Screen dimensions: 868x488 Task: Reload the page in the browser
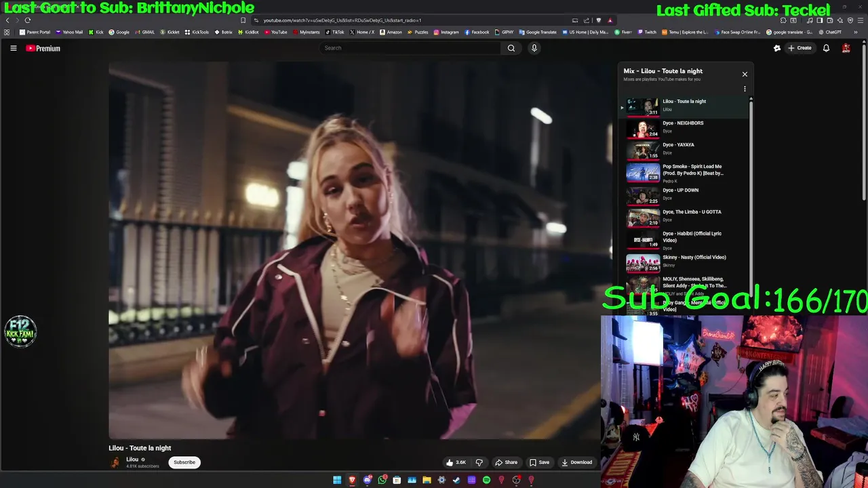pyautogui.click(x=28, y=20)
